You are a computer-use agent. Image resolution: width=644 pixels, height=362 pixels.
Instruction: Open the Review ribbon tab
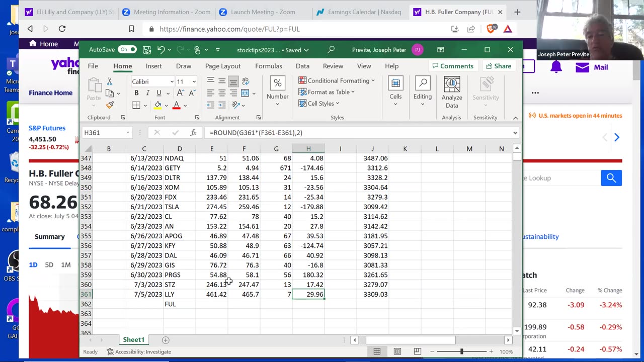(x=333, y=66)
